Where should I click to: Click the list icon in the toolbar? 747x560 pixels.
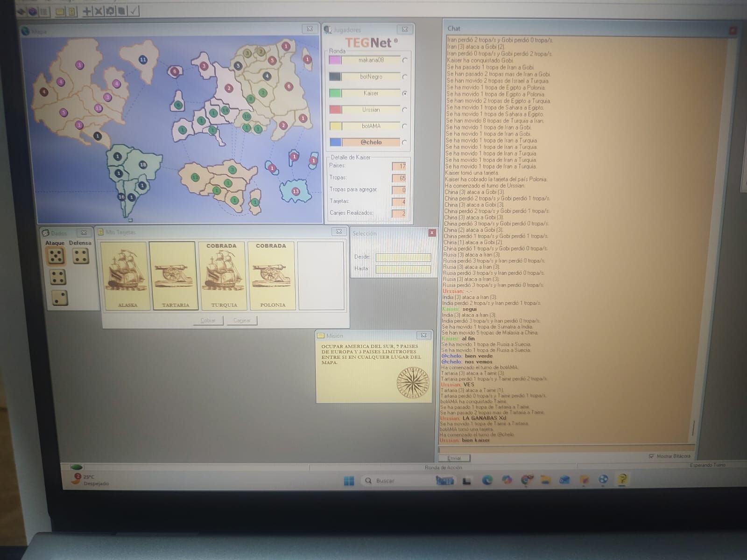point(44,12)
